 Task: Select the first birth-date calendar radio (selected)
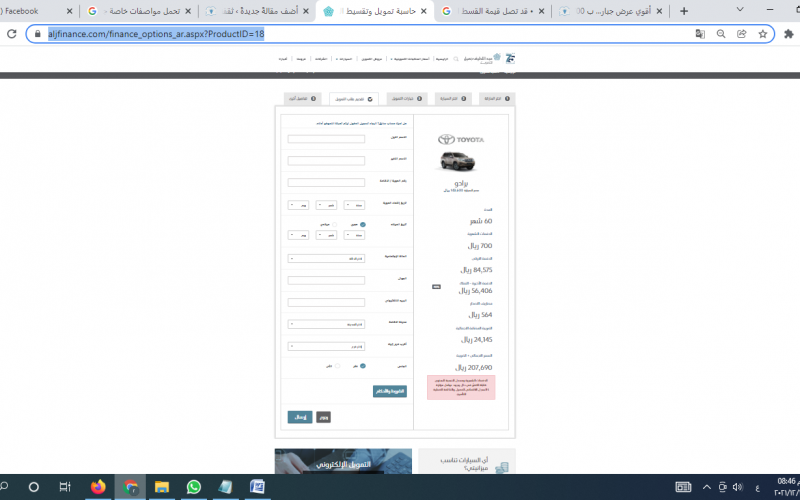[363, 224]
